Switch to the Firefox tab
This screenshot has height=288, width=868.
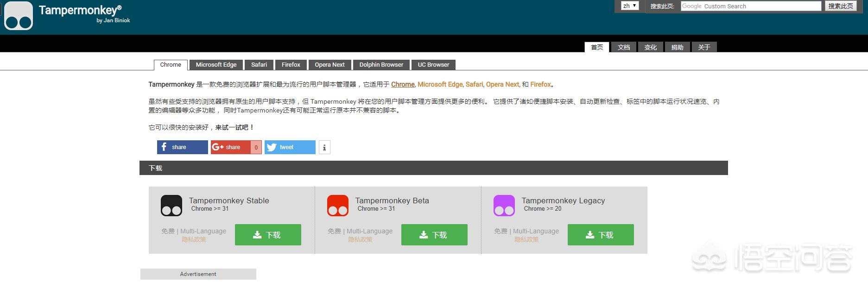point(291,65)
